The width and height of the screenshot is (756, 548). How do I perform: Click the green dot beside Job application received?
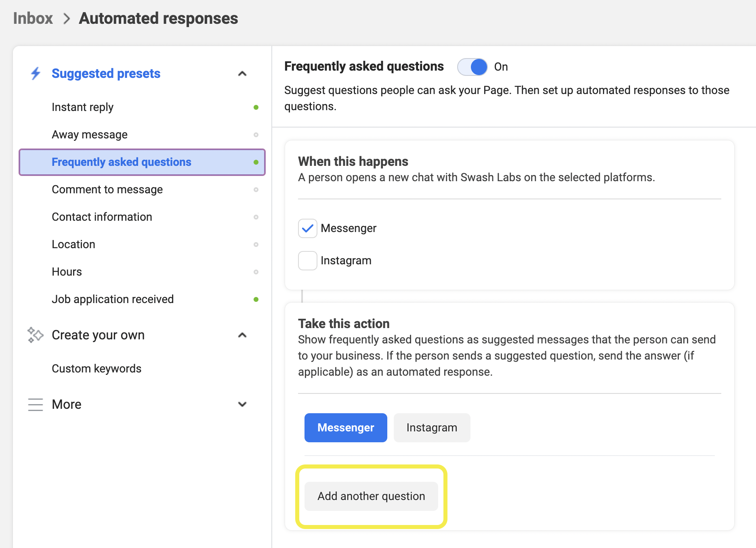(256, 299)
